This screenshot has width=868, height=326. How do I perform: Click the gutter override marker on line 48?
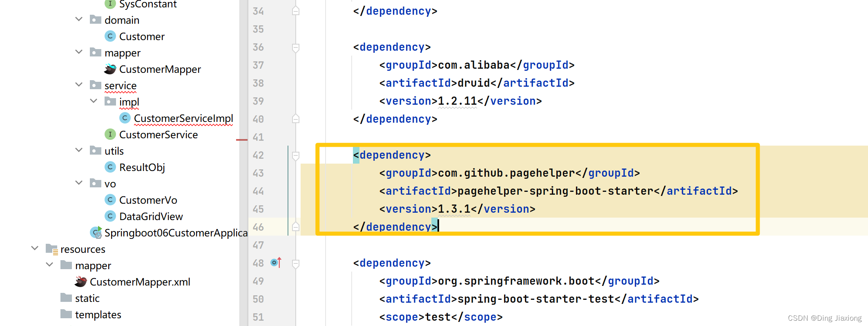click(x=277, y=263)
